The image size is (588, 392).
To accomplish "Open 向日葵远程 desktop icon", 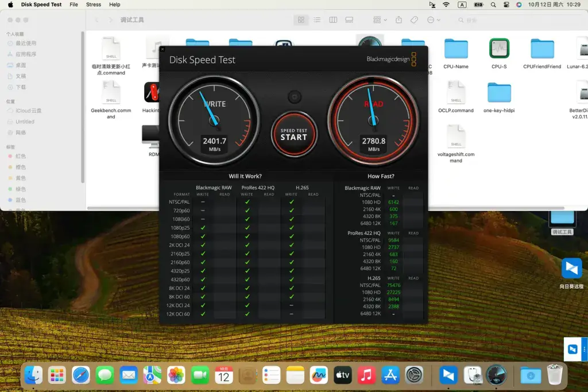I will click(x=571, y=273).
